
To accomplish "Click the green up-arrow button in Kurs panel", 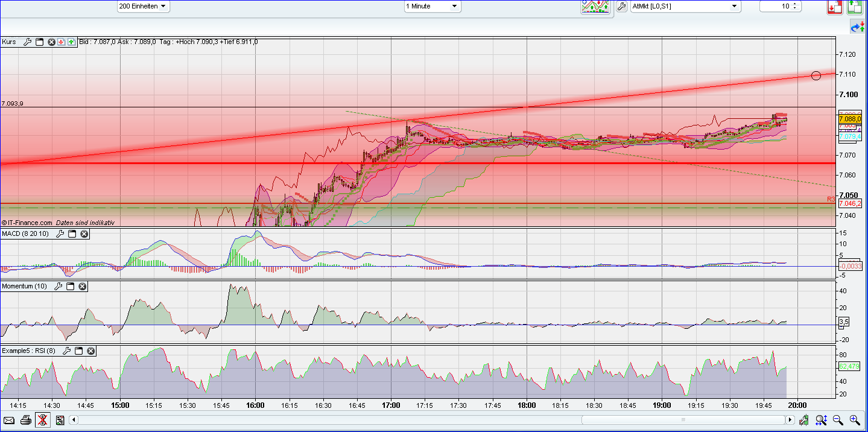I will click(x=71, y=42).
